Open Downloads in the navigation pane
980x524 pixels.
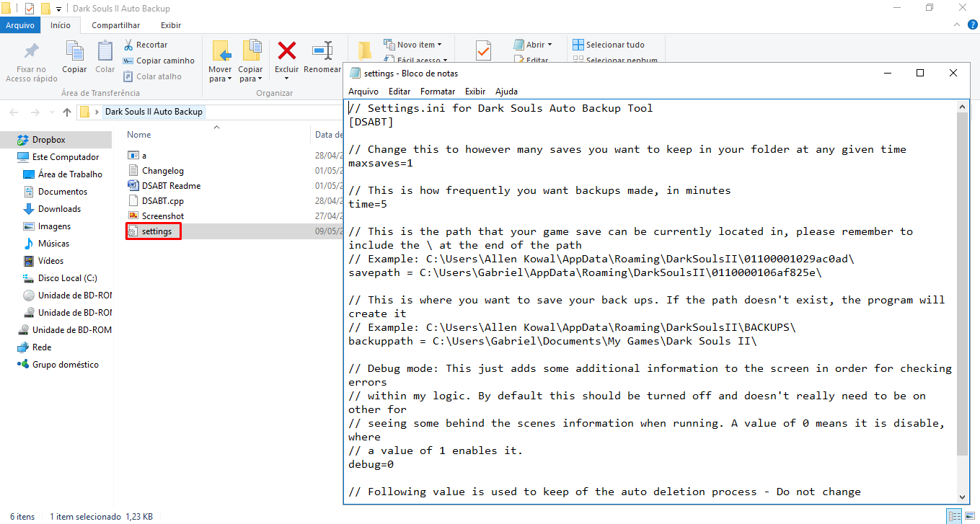point(59,209)
